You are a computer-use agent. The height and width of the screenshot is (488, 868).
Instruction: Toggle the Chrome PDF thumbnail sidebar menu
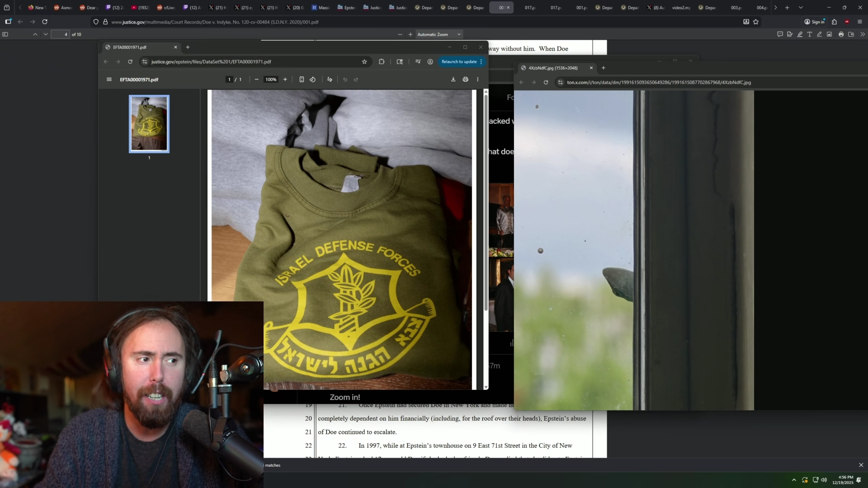[x=109, y=80]
